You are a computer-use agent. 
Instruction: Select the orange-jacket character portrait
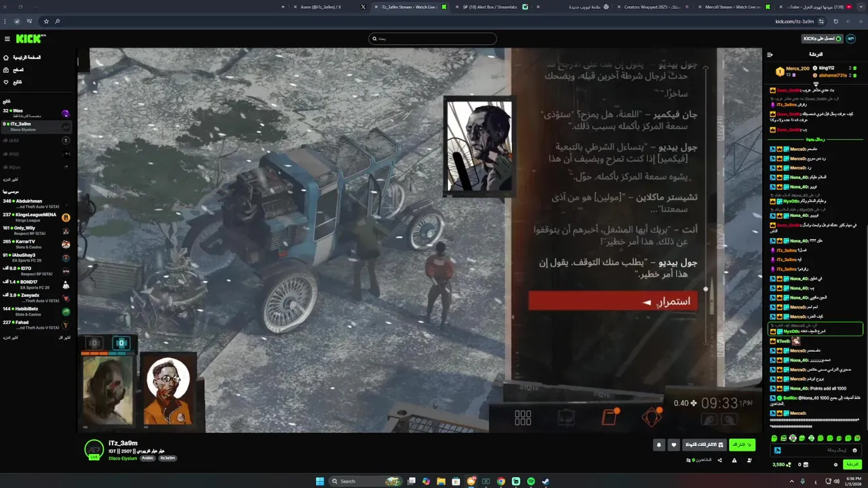[168, 390]
